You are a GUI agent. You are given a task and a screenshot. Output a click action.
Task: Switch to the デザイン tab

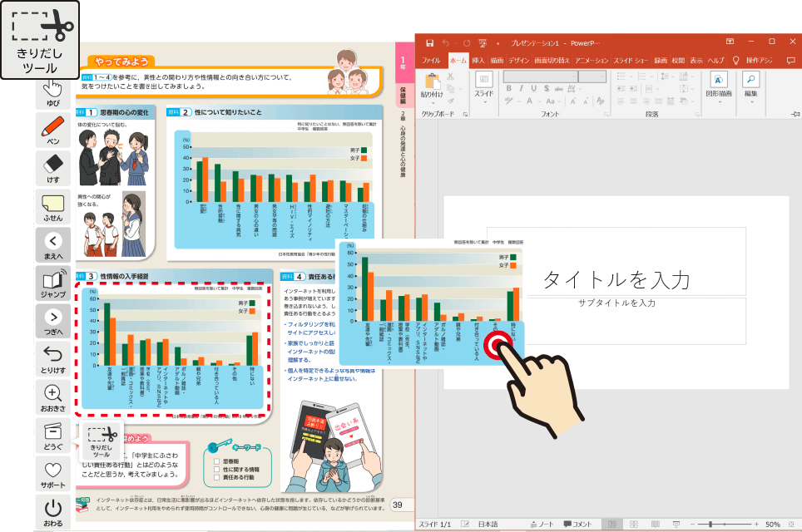tap(518, 61)
